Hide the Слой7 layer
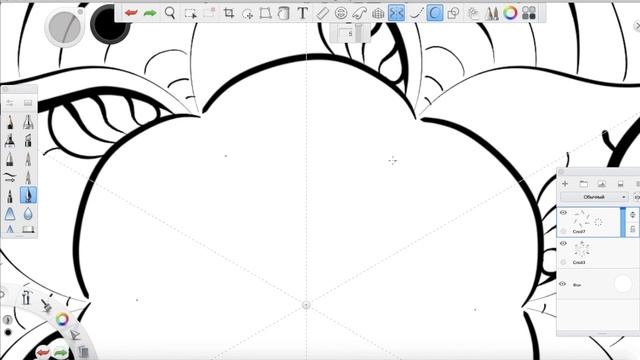640x360 pixels. [x=563, y=213]
